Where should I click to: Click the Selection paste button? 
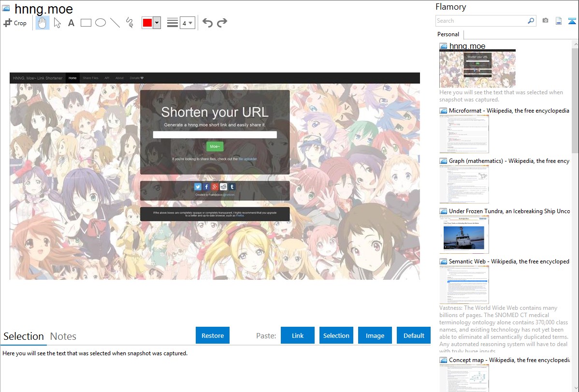point(336,335)
